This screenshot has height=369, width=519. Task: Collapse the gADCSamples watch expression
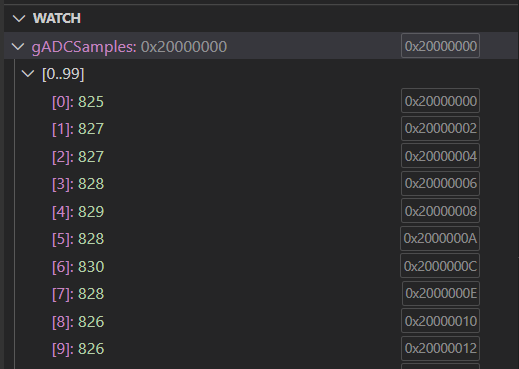[18, 46]
